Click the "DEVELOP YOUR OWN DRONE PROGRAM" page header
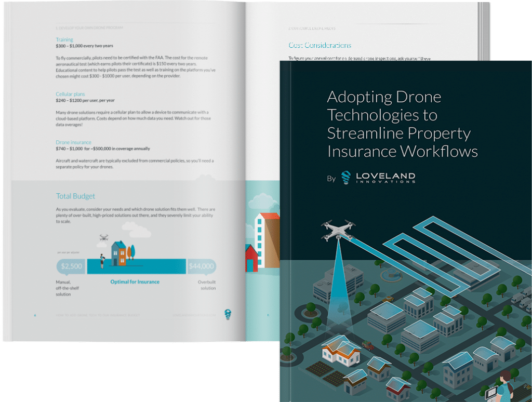532x402 pixels. pyautogui.click(x=89, y=28)
